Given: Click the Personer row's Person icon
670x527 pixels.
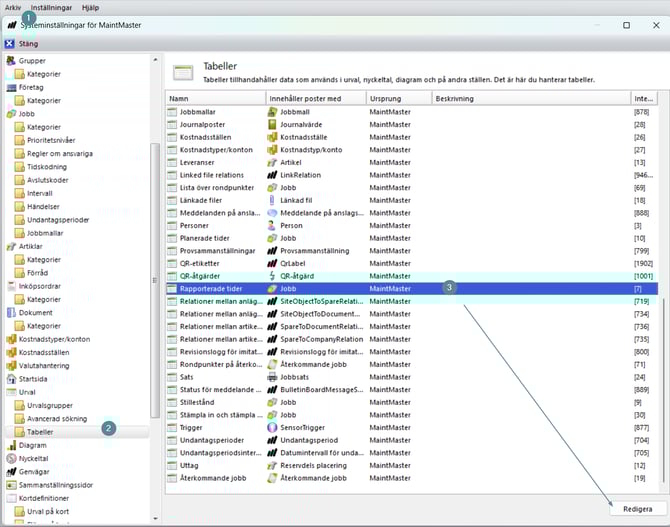Looking at the screenshot, I should [272, 226].
